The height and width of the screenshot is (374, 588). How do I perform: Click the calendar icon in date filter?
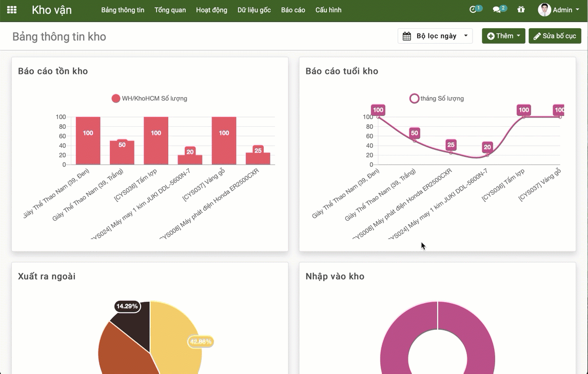(407, 36)
